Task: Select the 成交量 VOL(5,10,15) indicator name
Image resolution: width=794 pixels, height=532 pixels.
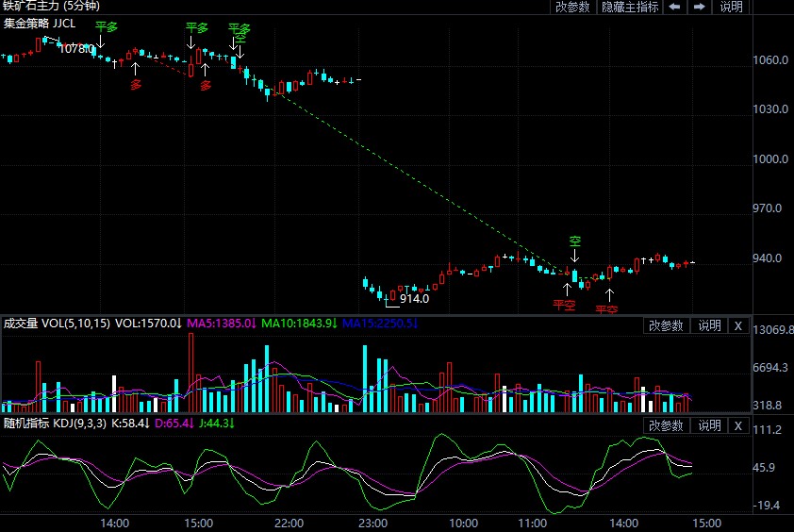Action: click(57, 324)
